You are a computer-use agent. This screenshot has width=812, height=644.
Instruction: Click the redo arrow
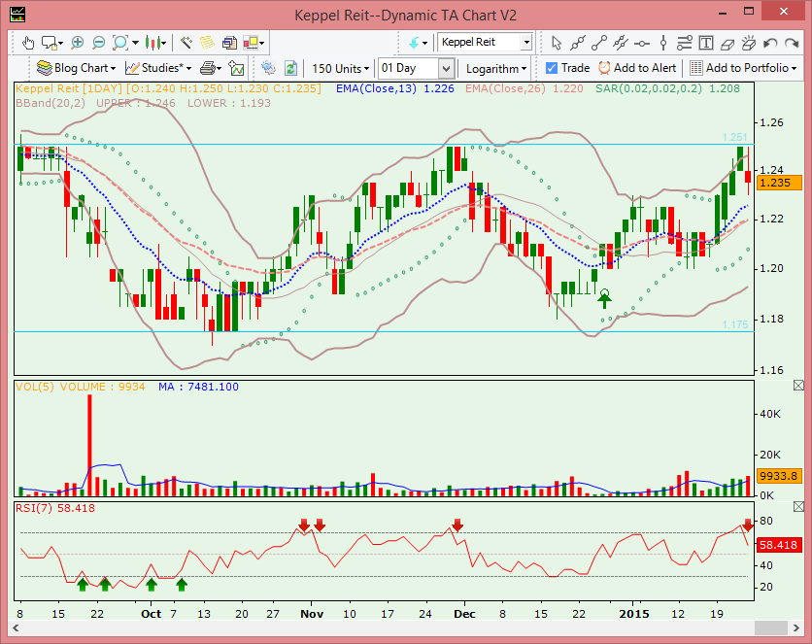(x=792, y=43)
